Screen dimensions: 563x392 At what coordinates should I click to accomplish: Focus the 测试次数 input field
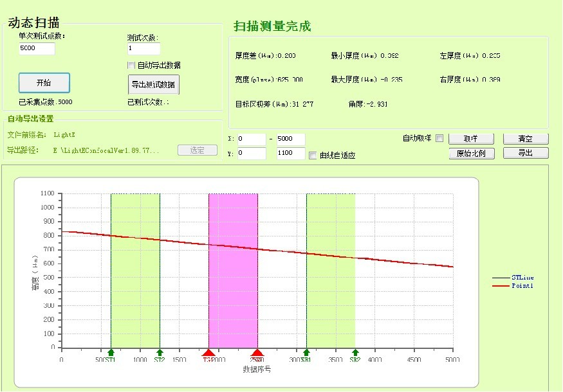click(143, 49)
